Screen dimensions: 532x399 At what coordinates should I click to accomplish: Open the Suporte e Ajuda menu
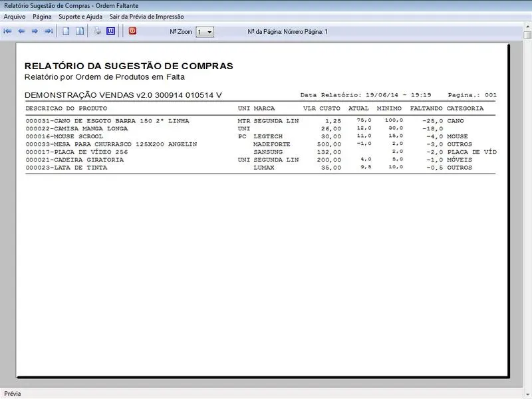[x=80, y=16]
